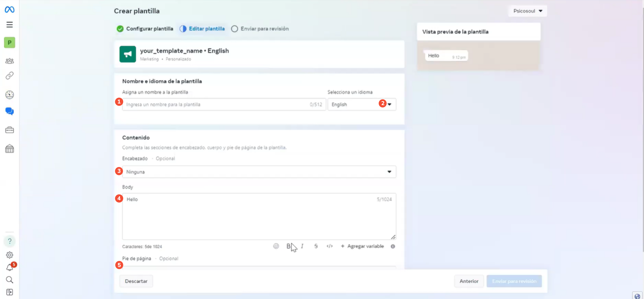
Task: Open the Psicosoul account dropdown
Action: pyautogui.click(x=527, y=11)
